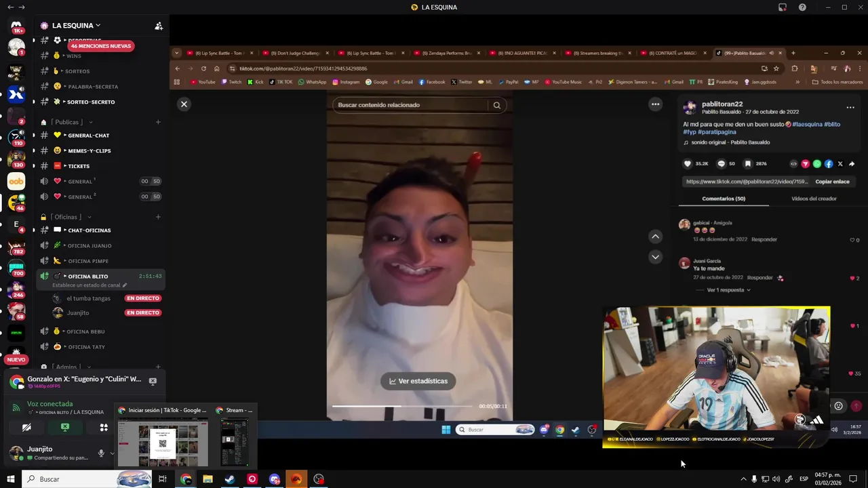Image resolution: width=868 pixels, height=488 pixels.
Task: Open File Explorer from the taskbar
Action: (208, 479)
